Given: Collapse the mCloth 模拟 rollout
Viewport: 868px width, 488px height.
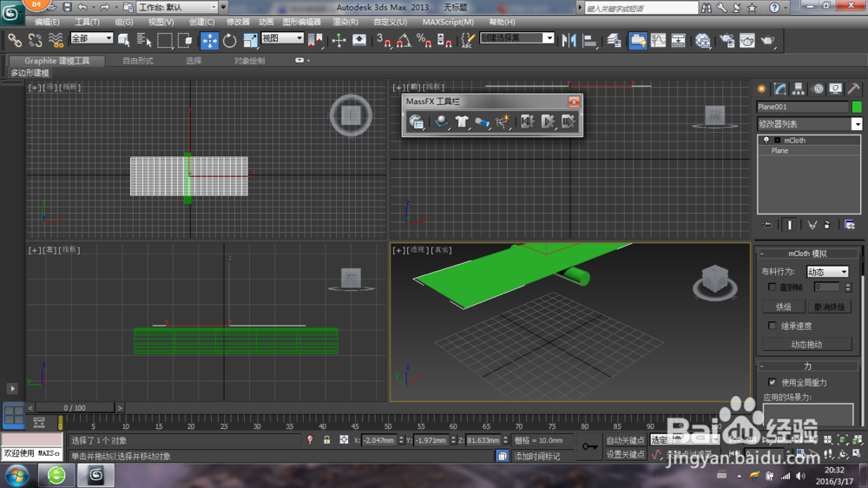Looking at the screenshot, I should pos(807,254).
